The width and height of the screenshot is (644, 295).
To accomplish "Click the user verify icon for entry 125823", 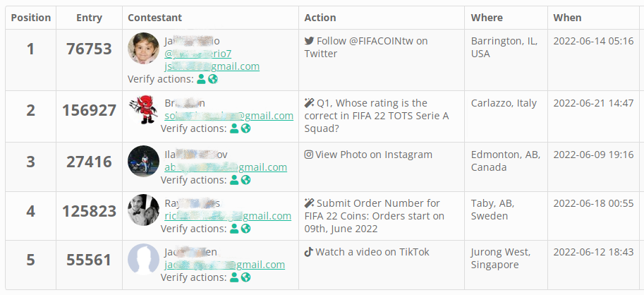I will coord(235,229).
